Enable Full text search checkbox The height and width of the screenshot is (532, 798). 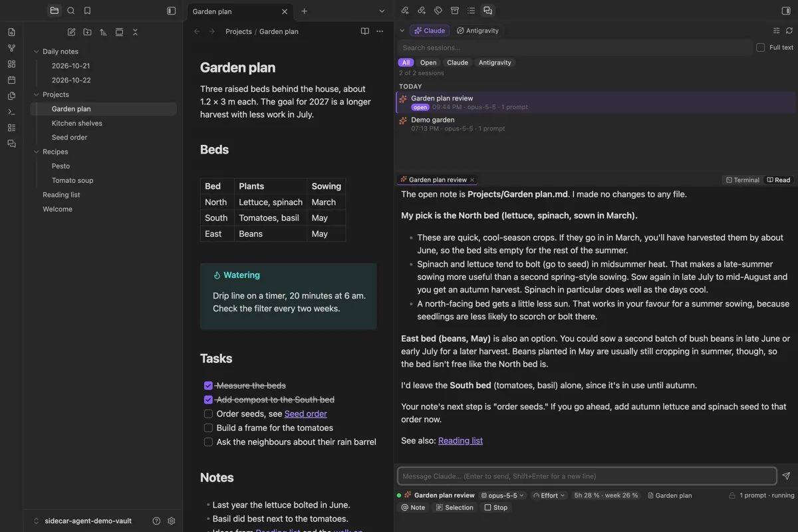(761, 48)
